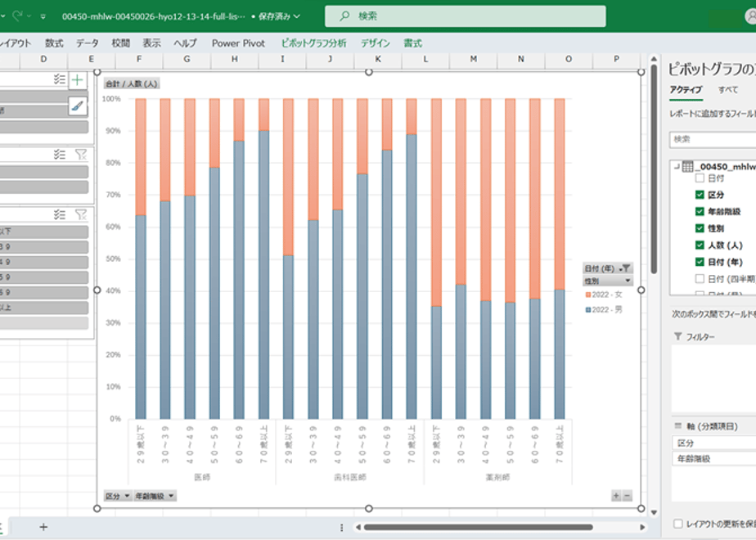
Task: Select column header K
Action: (x=378, y=59)
